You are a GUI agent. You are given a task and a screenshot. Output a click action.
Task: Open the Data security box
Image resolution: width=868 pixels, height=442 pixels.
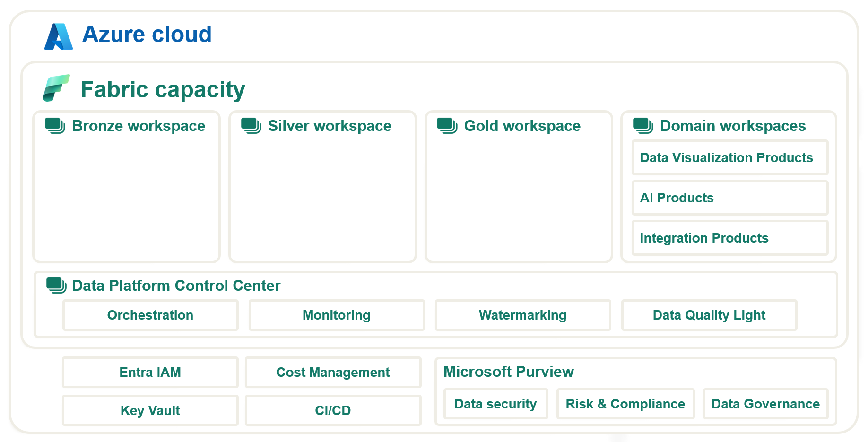point(495,404)
